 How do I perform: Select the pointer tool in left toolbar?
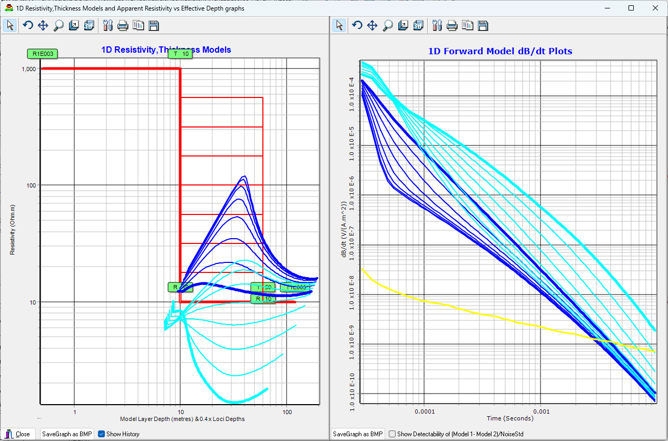coord(10,26)
